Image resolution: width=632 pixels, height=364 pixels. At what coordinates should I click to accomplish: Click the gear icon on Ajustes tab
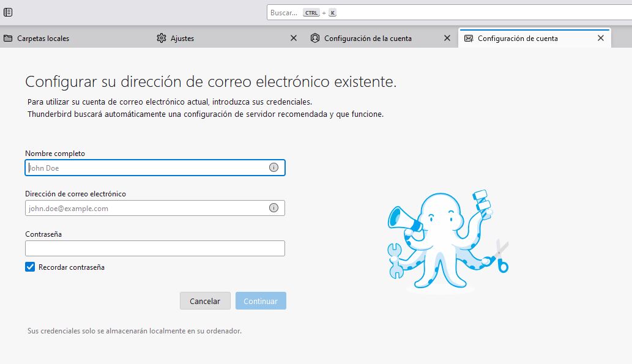[x=162, y=38]
